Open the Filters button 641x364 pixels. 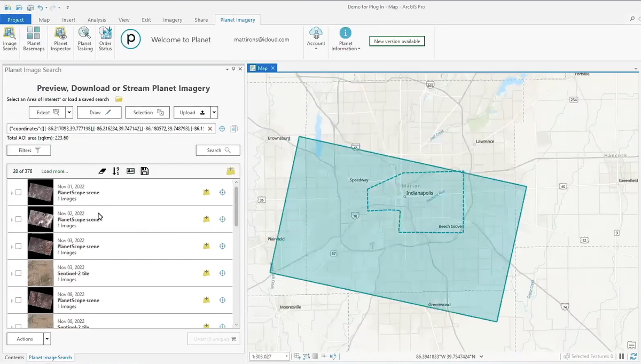[x=29, y=151]
